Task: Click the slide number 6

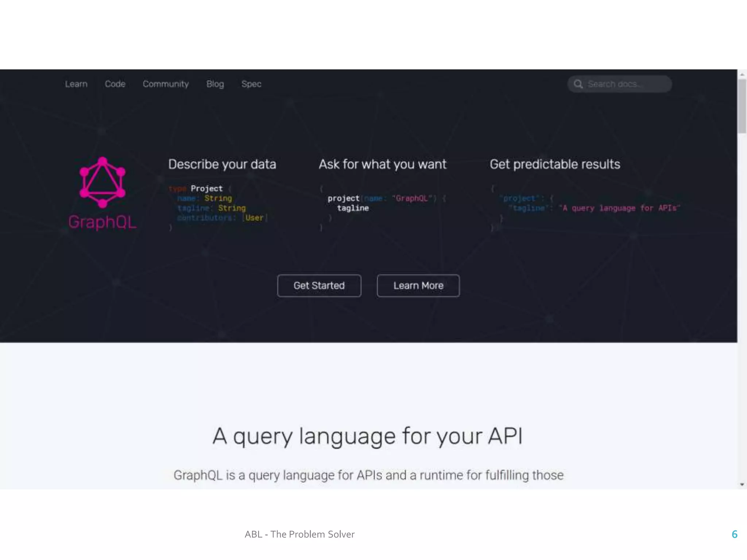Action: pyautogui.click(x=735, y=534)
